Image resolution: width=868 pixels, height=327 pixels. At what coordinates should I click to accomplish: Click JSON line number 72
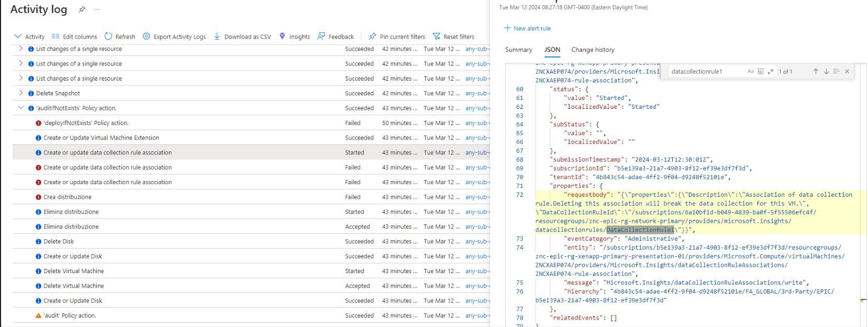[519, 195]
